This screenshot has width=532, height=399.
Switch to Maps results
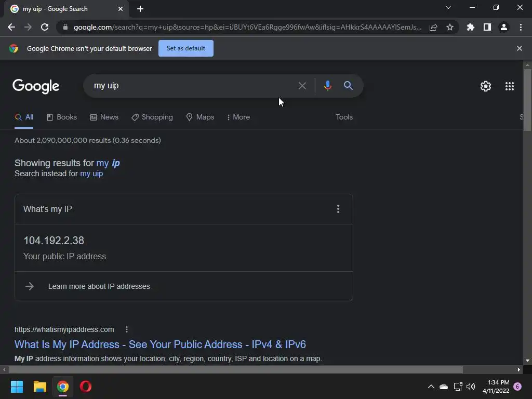(x=200, y=117)
